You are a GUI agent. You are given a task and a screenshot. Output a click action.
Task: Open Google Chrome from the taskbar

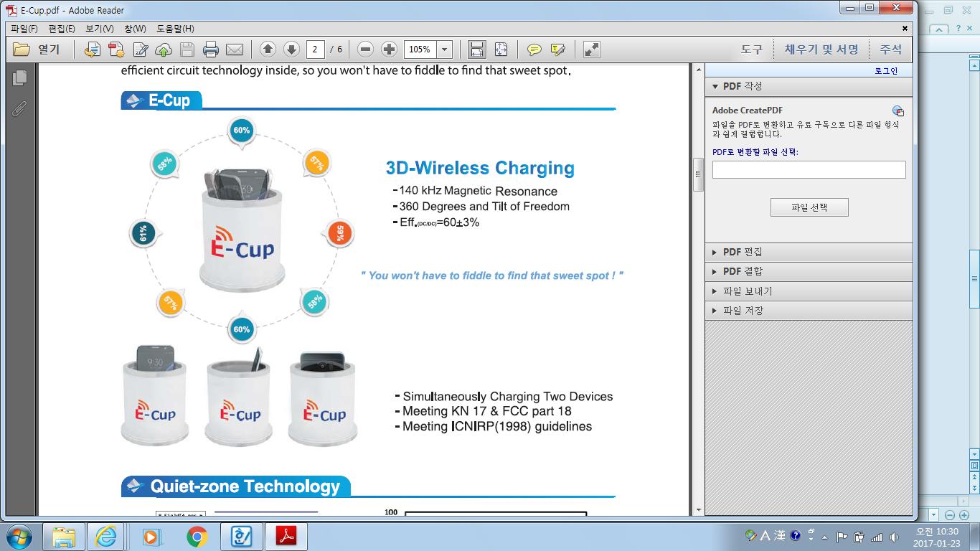coord(197,536)
